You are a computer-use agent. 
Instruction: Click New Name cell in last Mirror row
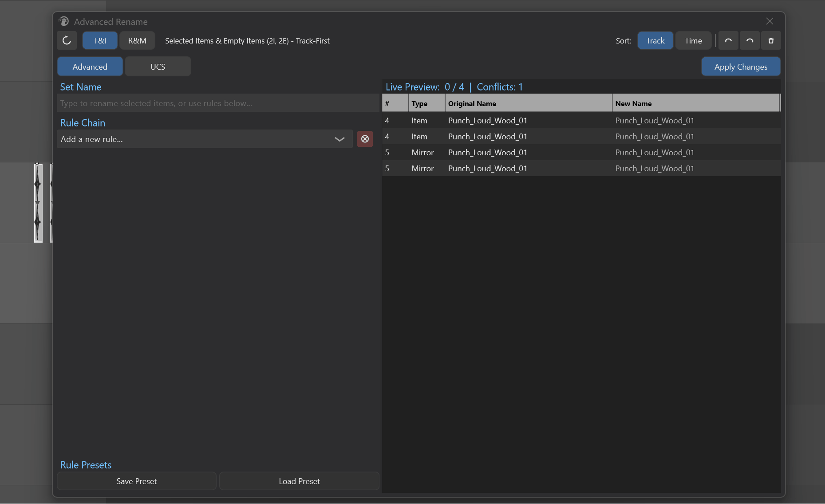pos(655,168)
